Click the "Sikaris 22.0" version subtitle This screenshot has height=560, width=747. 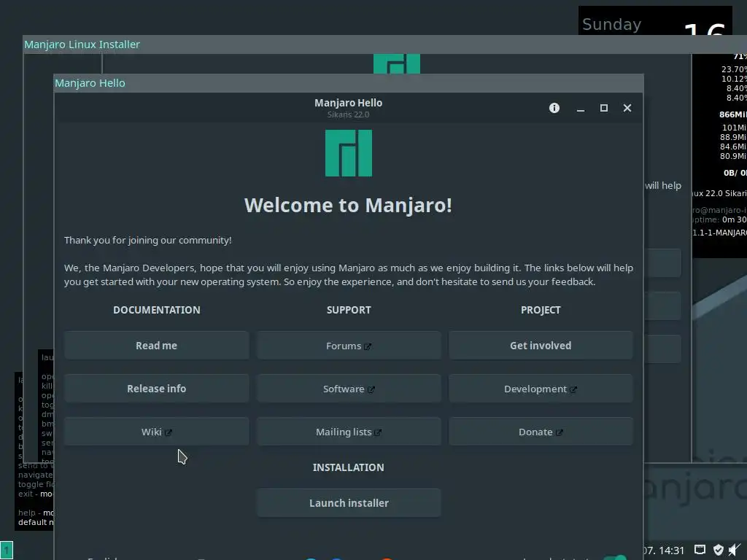click(x=348, y=114)
